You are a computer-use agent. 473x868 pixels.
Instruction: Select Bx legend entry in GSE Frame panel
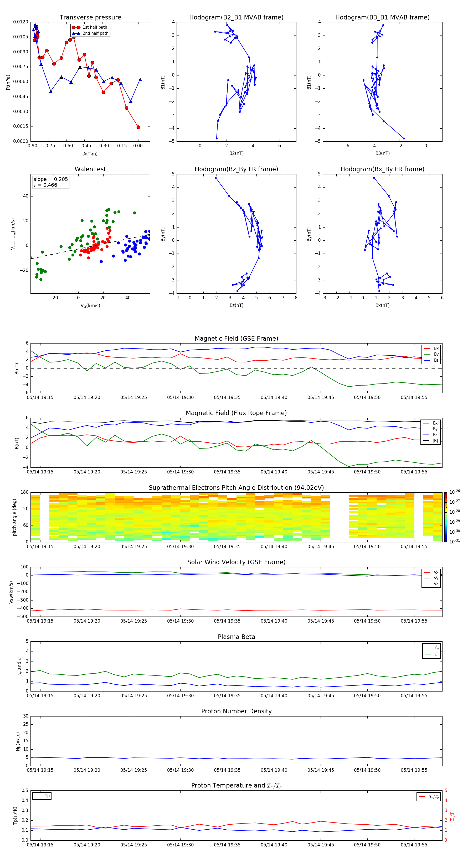coord(431,349)
